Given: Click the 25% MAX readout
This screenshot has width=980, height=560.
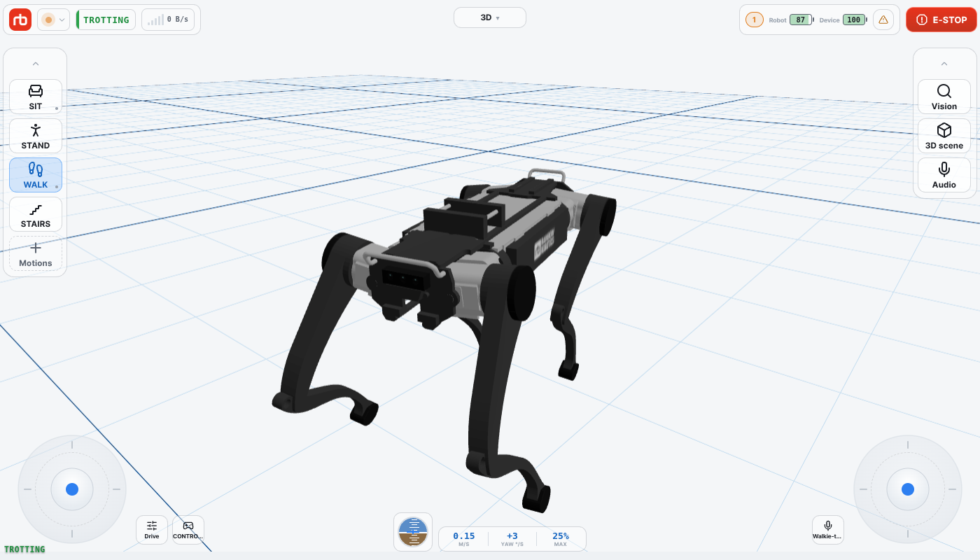Looking at the screenshot, I should tap(561, 539).
